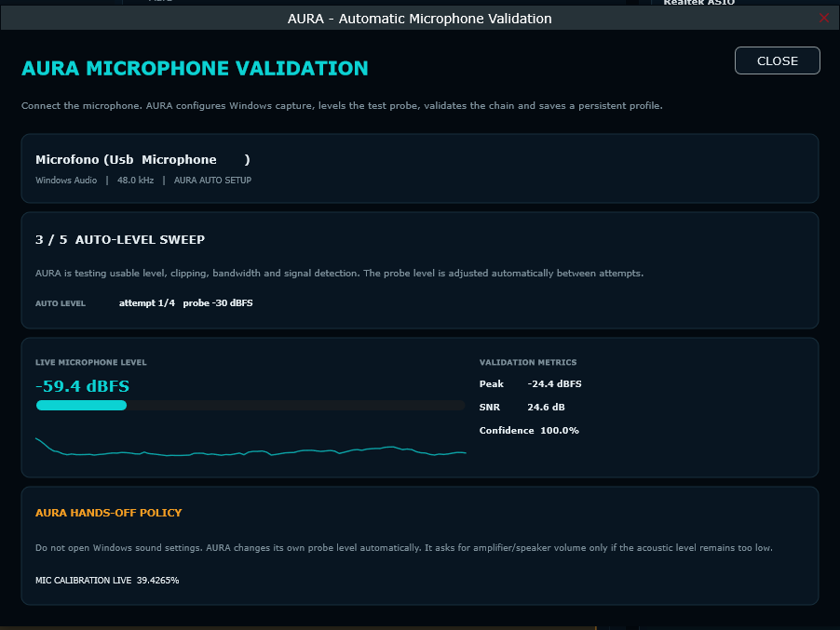The image size is (840, 630).
Task: Click the window title AURA - Automatic Microphone Validation
Action: [419, 19]
